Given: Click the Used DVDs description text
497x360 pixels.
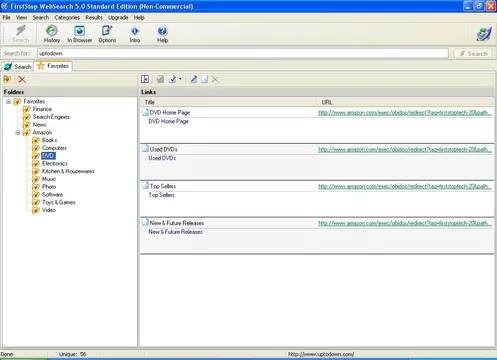Looking at the screenshot, I should coord(162,158).
